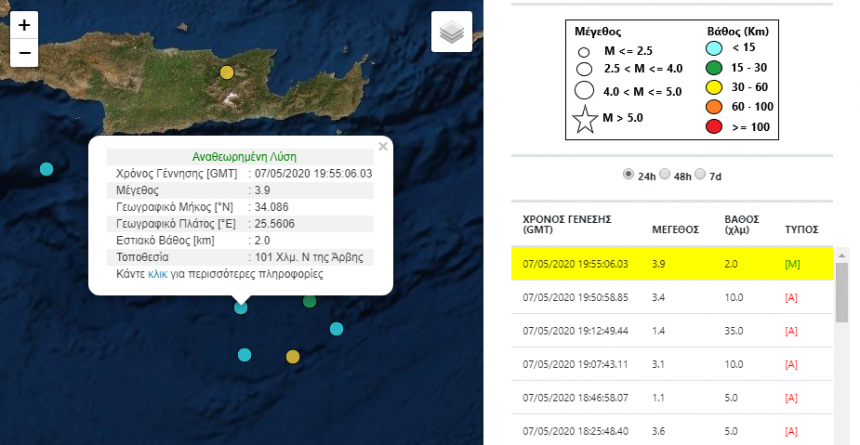Select the 7d time range option
The width and height of the screenshot is (860, 445).
click(701, 174)
